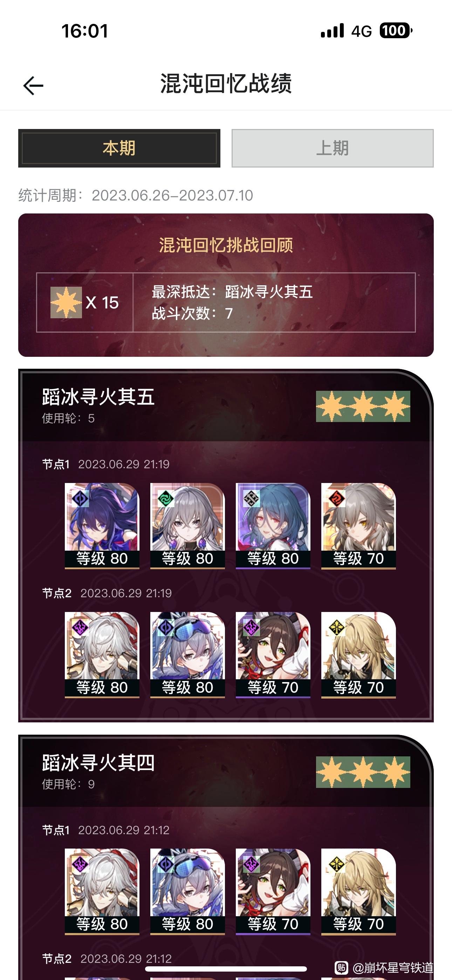Tap the Ice element icon on Natasha-row first-node third character
The height and width of the screenshot is (980, 452).
[x=251, y=498]
